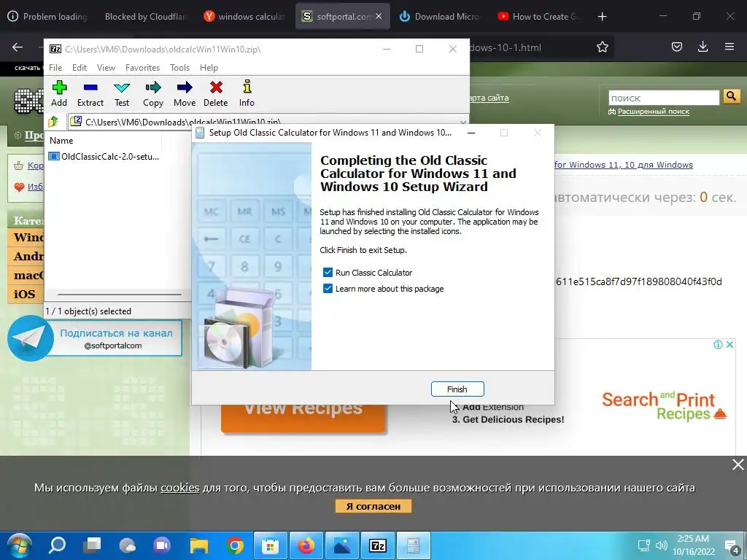Close the cookie notice banner

coord(738,464)
